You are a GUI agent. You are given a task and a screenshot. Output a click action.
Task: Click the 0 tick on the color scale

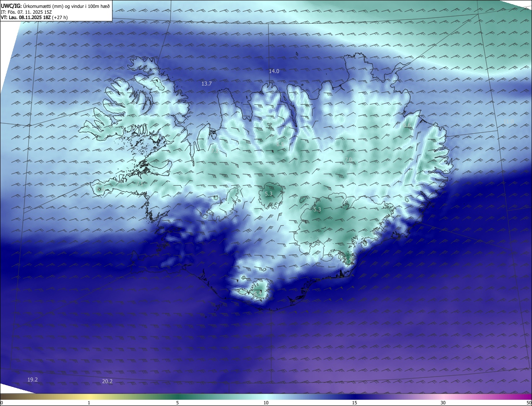tap(2, 403)
